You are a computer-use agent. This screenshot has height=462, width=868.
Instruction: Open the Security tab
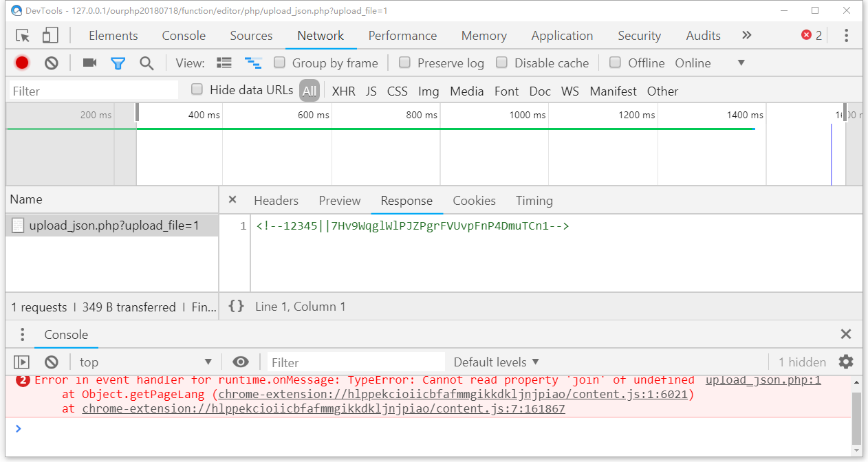[639, 36]
